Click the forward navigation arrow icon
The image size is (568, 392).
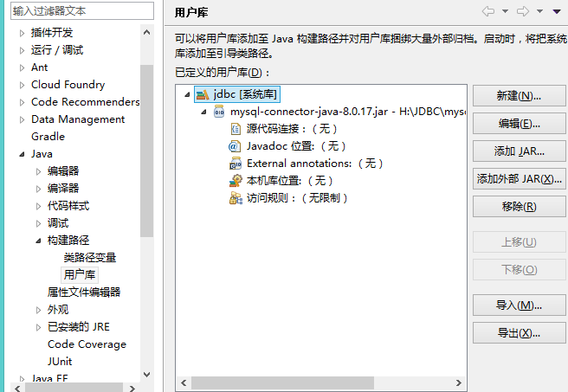coord(523,11)
